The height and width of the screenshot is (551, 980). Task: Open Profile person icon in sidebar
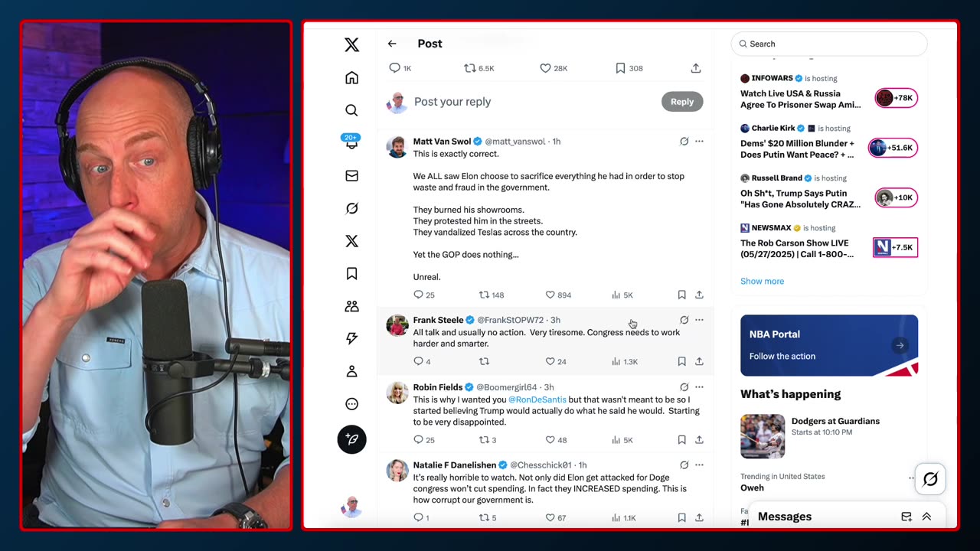click(x=351, y=371)
